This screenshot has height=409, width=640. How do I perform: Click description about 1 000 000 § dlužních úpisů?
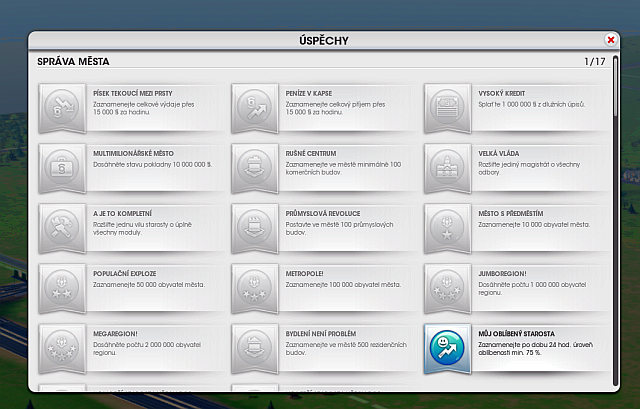click(531, 104)
